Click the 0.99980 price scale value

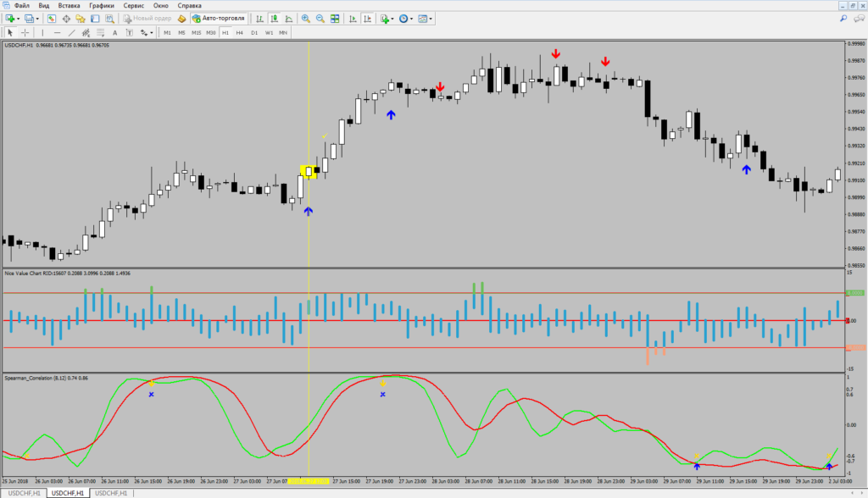pyautogui.click(x=856, y=44)
